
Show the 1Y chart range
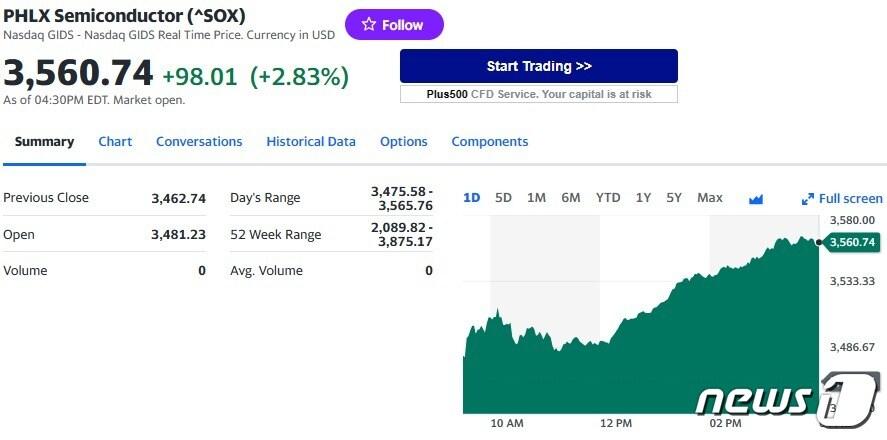click(x=644, y=198)
